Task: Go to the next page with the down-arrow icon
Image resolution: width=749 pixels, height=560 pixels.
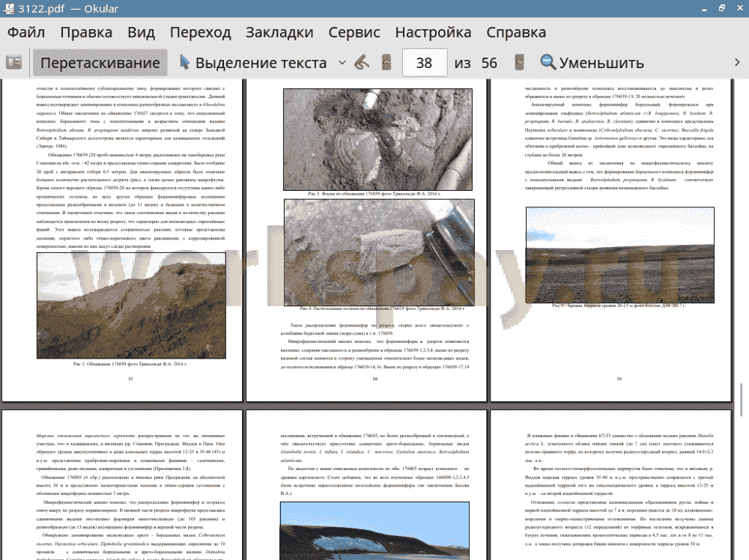Action: (x=519, y=63)
